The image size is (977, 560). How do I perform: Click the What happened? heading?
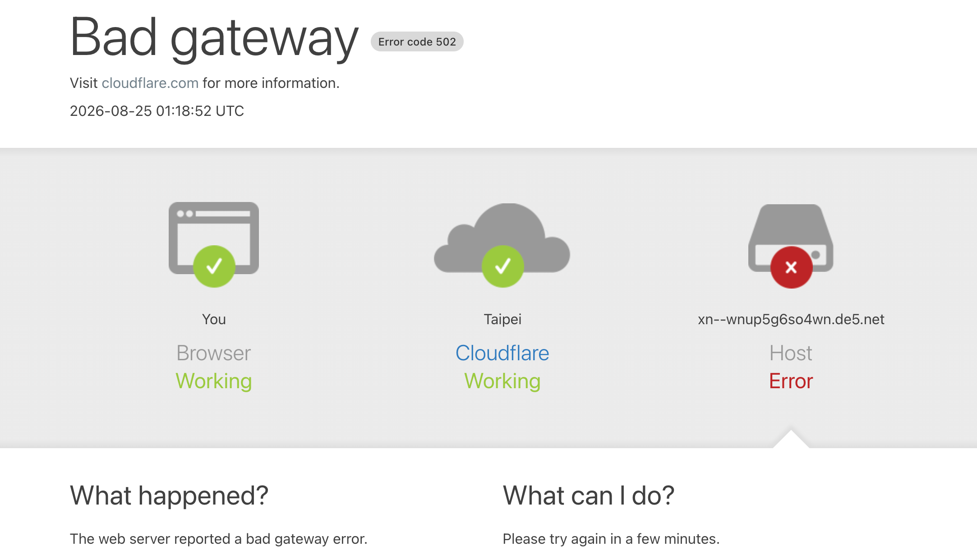click(x=169, y=496)
